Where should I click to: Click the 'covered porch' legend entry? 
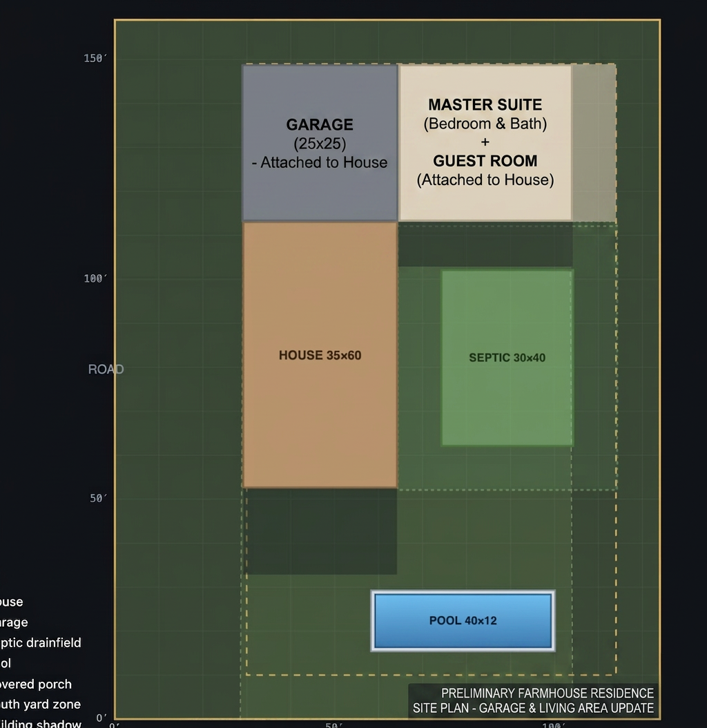pos(36,684)
